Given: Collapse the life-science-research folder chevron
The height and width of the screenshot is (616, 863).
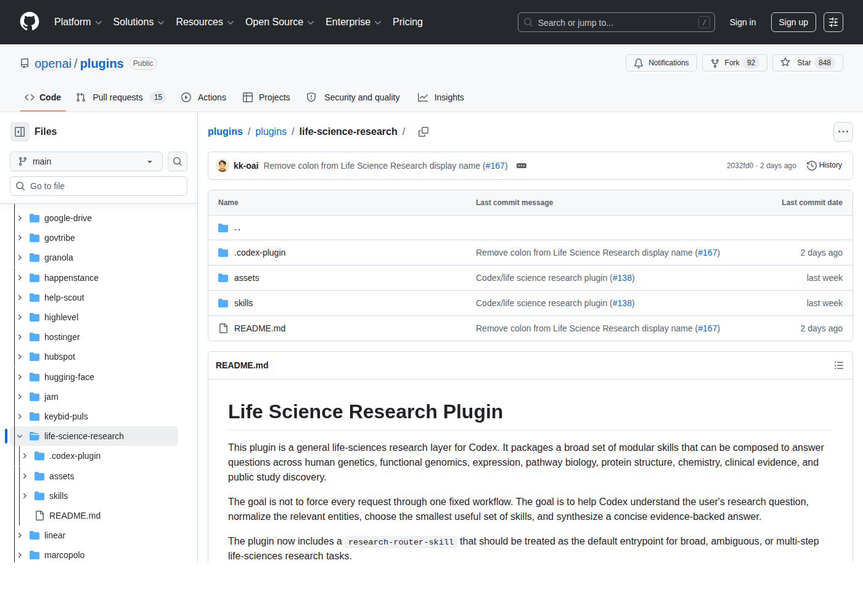Looking at the screenshot, I should pos(20,436).
